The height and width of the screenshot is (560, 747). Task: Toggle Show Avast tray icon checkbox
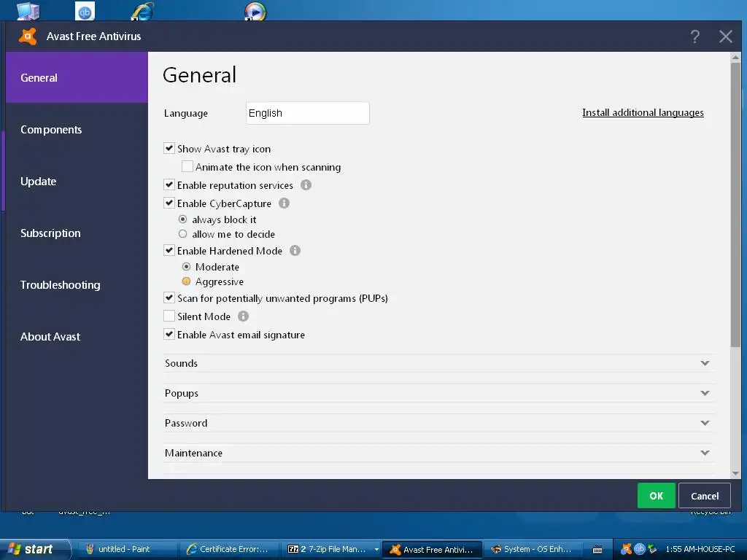[169, 148]
